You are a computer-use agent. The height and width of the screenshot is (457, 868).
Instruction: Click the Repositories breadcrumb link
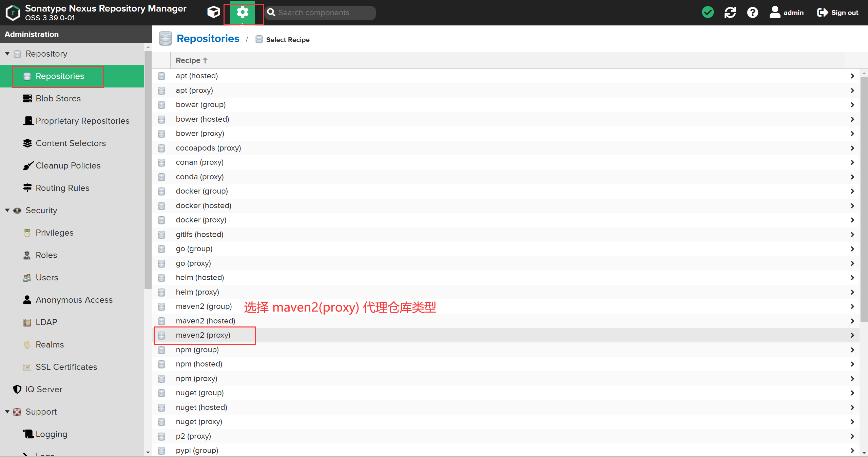coord(208,39)
